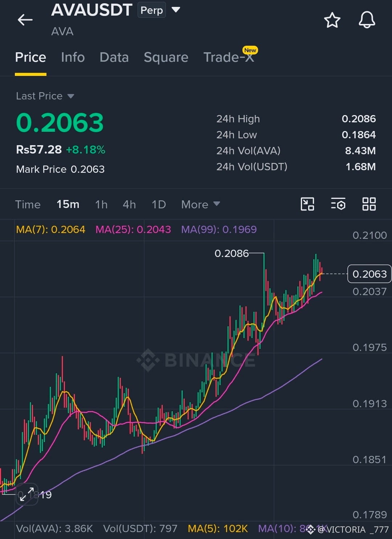Tap the 24h Vol(USDT) value 1.68M
Screen dimensions: 392x539
pyautogui.click(x=360, y=167)
